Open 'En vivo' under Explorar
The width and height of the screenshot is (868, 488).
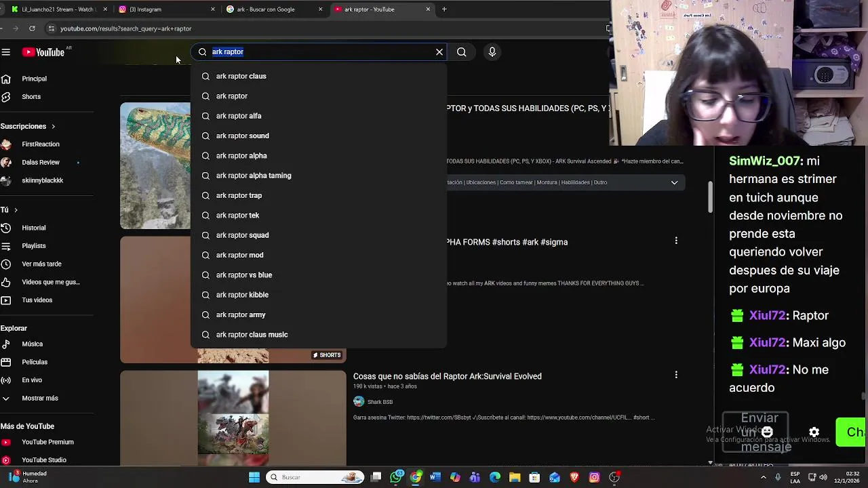[32, 380]
